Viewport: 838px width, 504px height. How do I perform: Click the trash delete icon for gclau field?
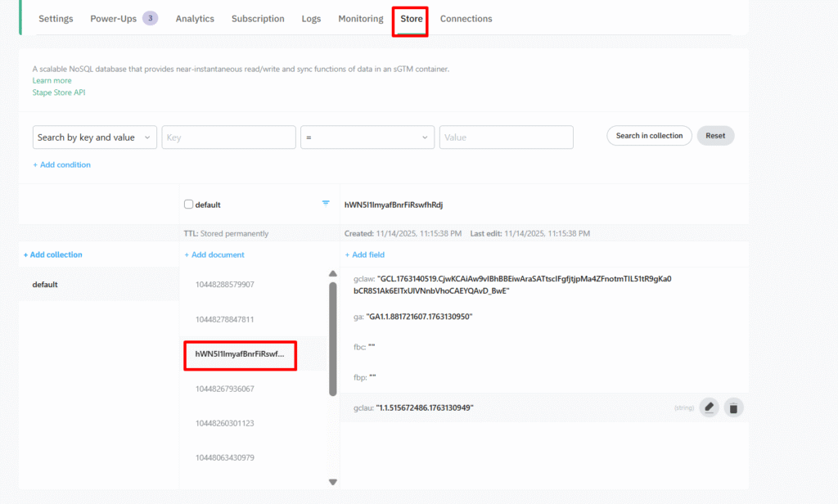click(733, 407)
